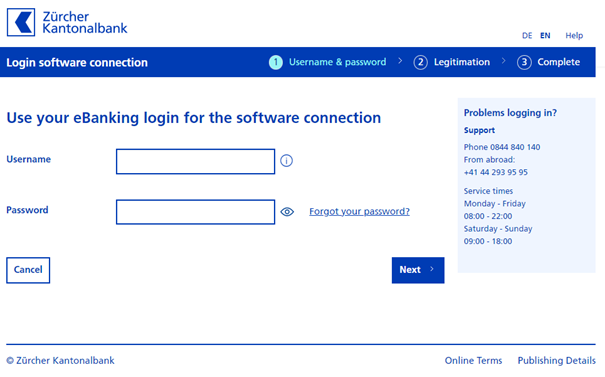Click the Cancel button
This screenshot has width=605, height=377.
pyautogui.click(x=28, y=270)
